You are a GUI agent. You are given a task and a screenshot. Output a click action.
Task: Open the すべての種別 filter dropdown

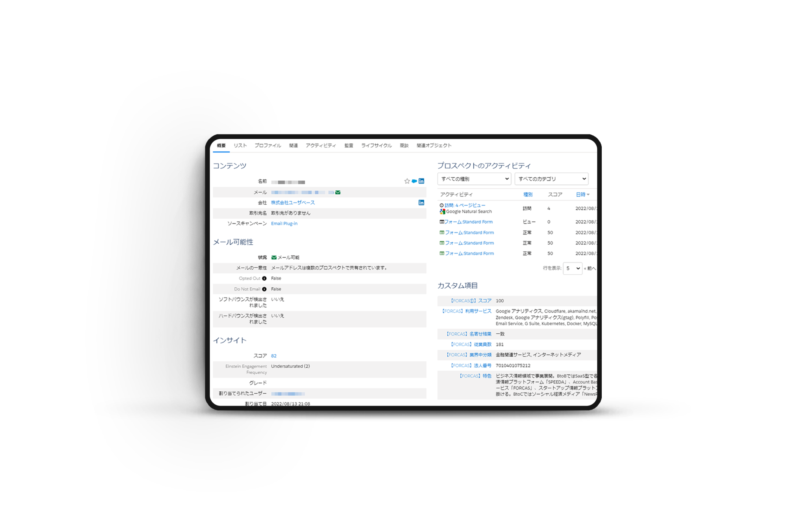point(474,179)
